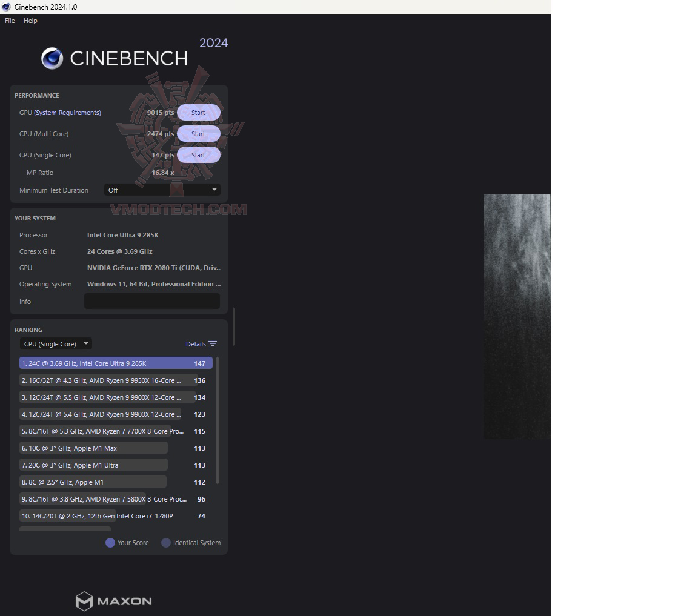The width and height of the screenshot is (698, 616).
Task: Start the CPU Multi Core test
Action: coord(199,134)
